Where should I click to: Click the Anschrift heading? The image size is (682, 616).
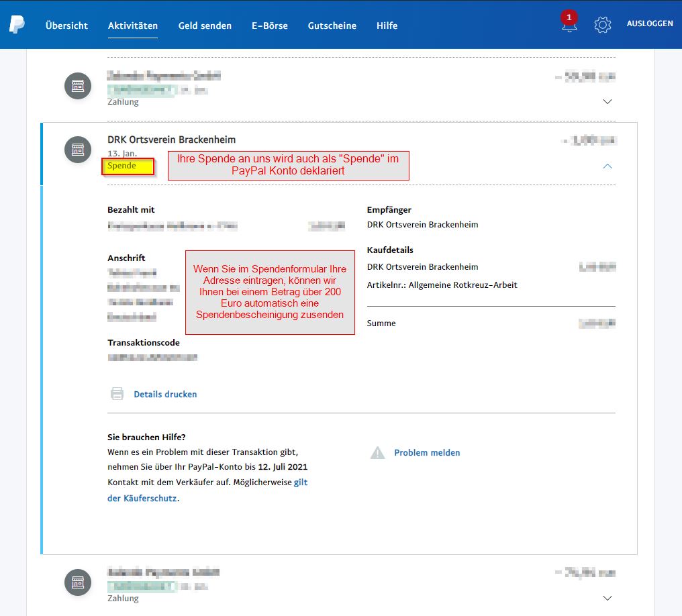pyautogui.click(x=126, y=258)
